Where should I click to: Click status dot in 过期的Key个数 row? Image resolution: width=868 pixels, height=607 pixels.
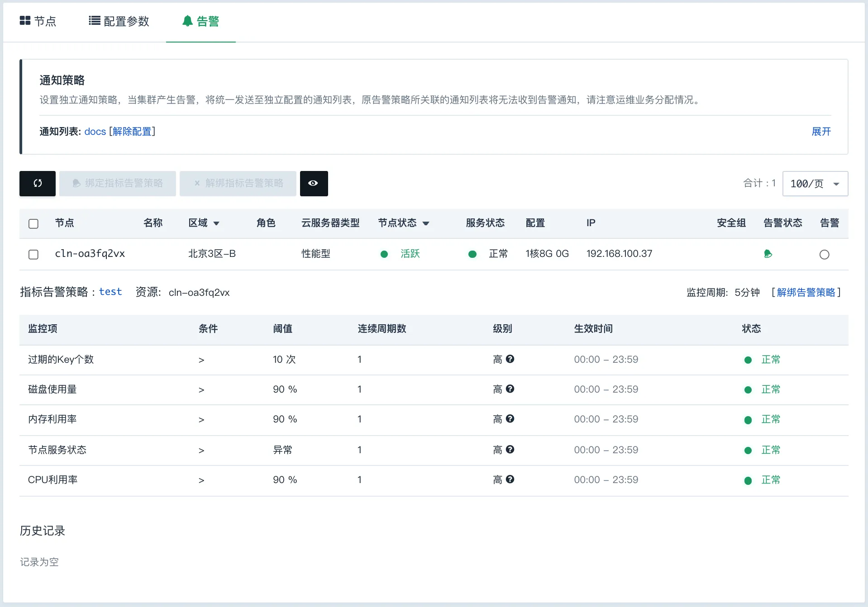(748, 360)
